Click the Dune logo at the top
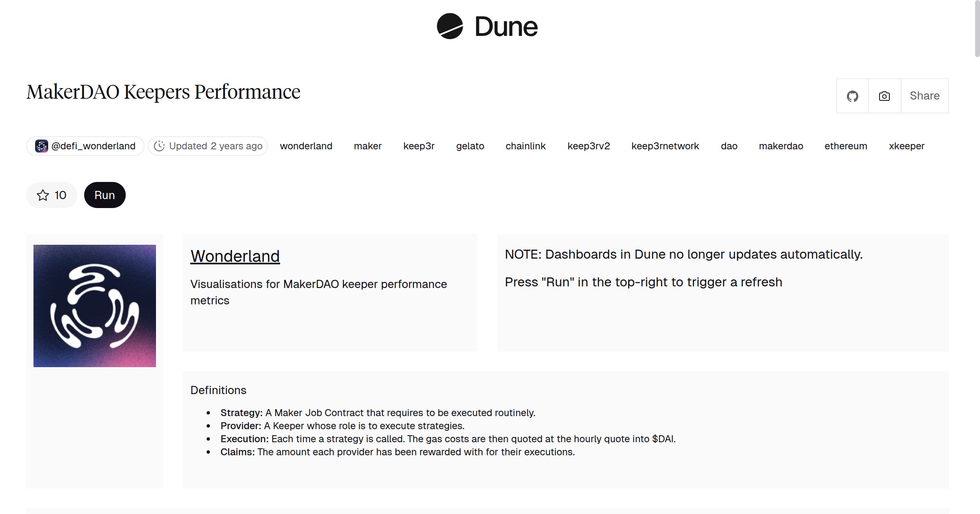This screenshot has height=514, width=980. (487, 26)
